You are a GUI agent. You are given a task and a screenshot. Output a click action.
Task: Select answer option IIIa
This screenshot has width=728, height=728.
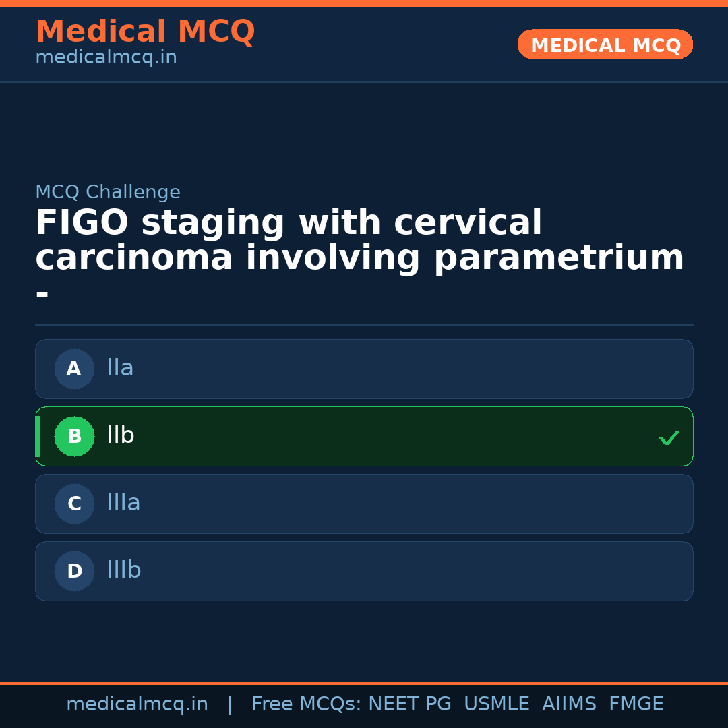click(364, 504)
